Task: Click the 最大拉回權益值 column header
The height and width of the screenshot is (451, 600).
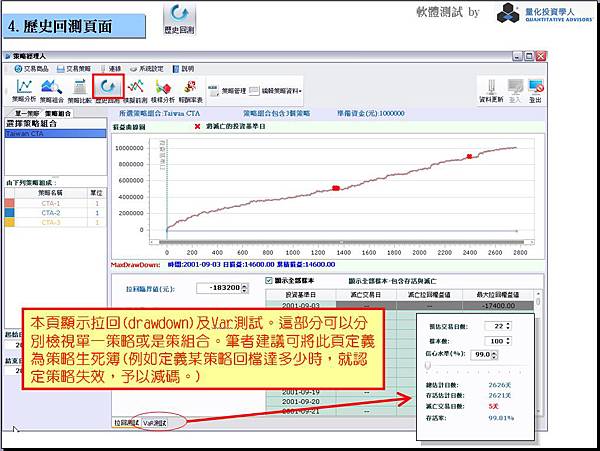Action: point(498,295)
